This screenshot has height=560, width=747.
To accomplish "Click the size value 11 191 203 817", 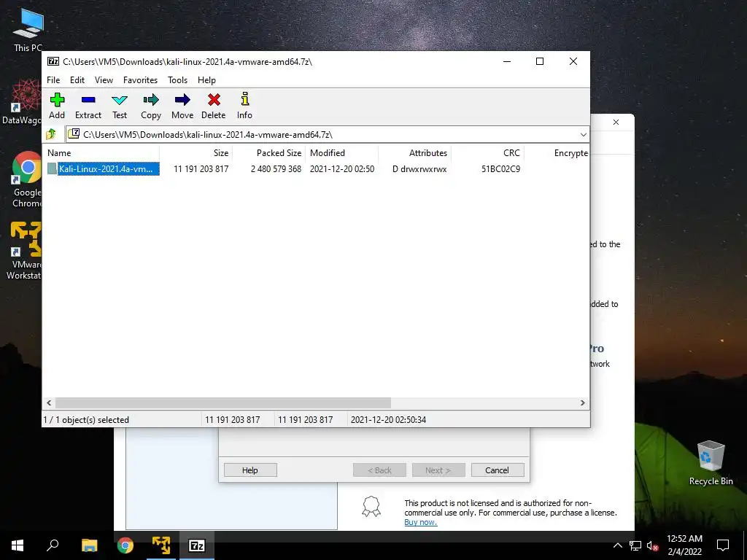I will [x=201, y=169].
